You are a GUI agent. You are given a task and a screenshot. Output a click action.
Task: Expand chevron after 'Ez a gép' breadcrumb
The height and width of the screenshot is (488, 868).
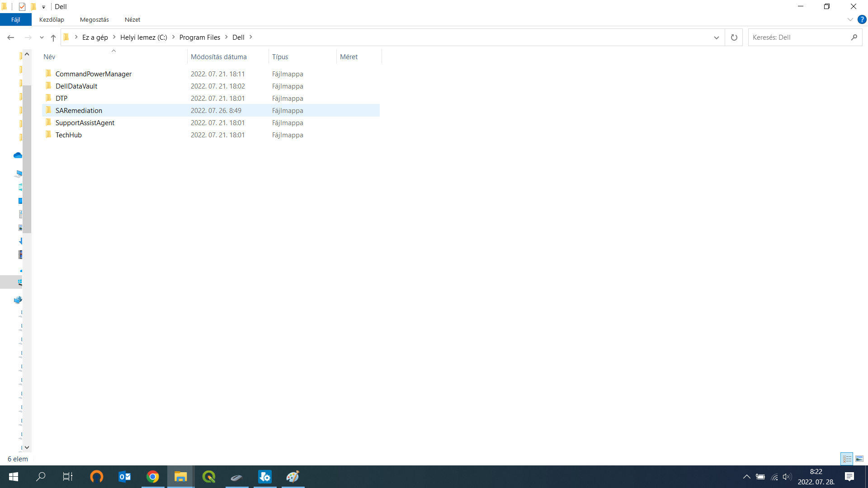(114, 37)
